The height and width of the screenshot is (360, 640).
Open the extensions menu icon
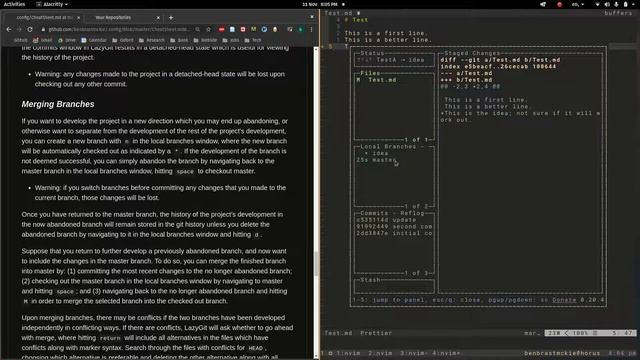[290, 29]
